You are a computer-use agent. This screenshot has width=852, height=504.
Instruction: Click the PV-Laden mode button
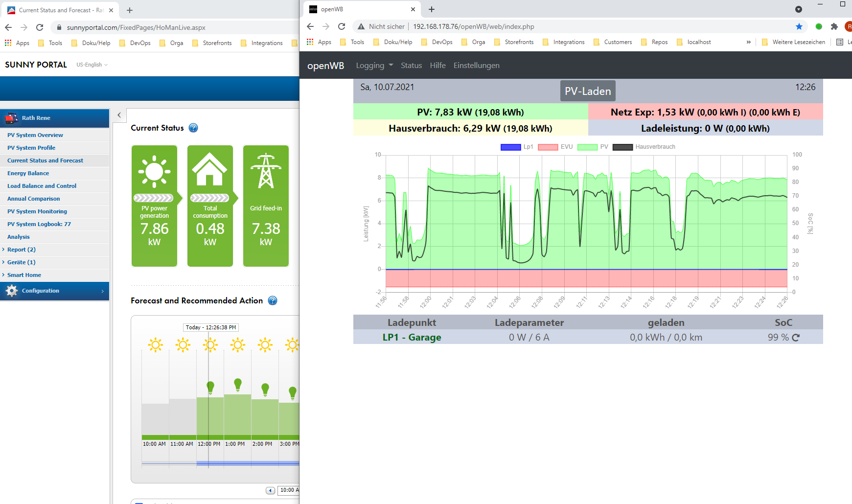(588, 91)
